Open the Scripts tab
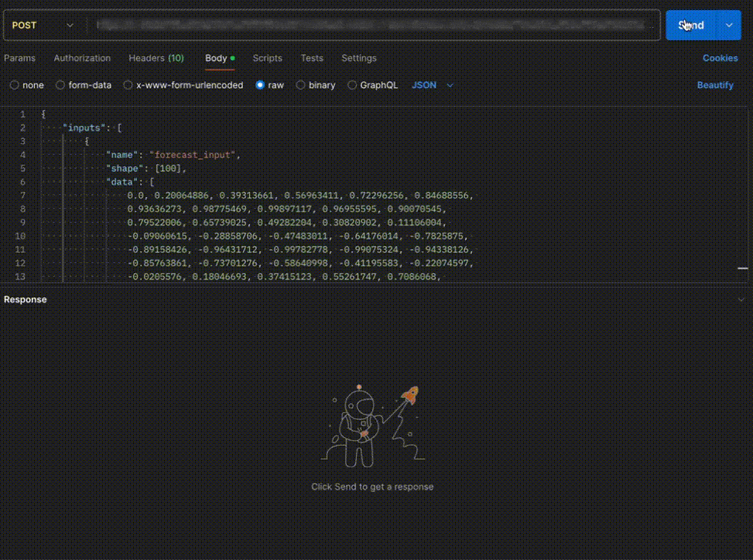 [x=268, y=58]
